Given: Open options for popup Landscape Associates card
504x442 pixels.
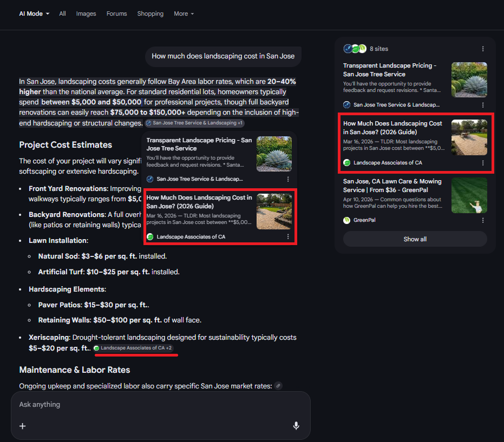Looking at the screenshot, I should click(x=288, y=237).
